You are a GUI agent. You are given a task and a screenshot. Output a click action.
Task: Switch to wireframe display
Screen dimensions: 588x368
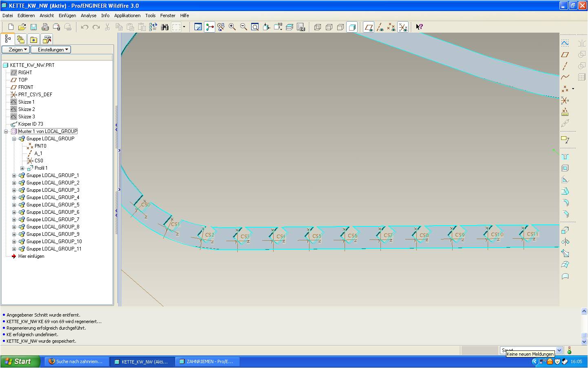point(318,27)
